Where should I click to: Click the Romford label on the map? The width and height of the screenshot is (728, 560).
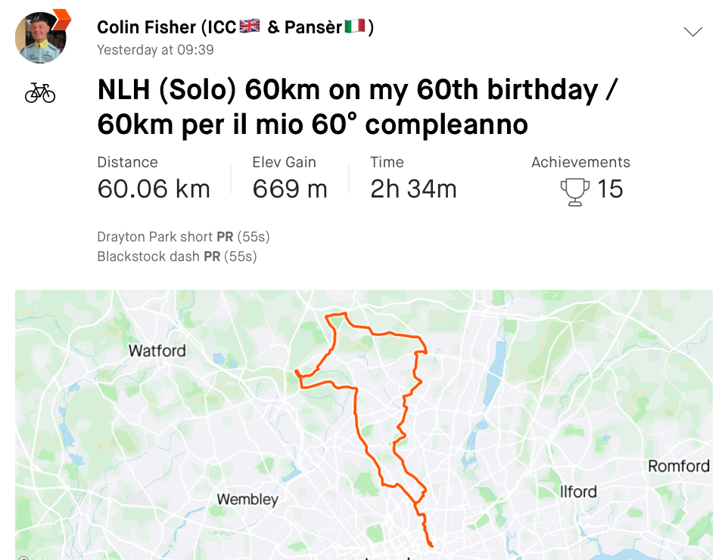tap(678, 465)
